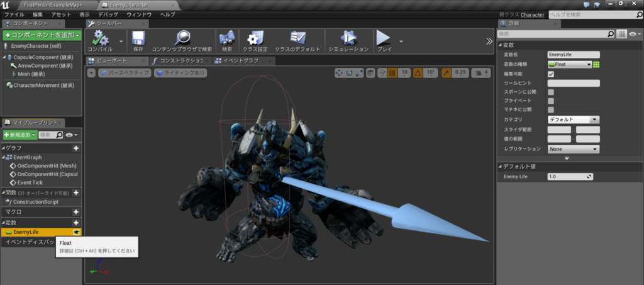Uncheck the 編集可能 checkbox
Image resolution: width=644 pixels, height=285 pixels.
click(551, 74)
